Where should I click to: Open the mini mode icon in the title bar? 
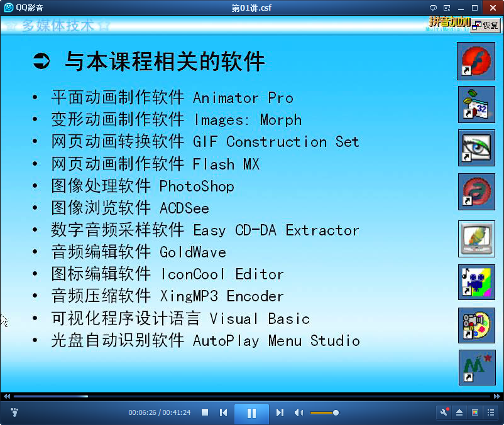click(447, 8)
